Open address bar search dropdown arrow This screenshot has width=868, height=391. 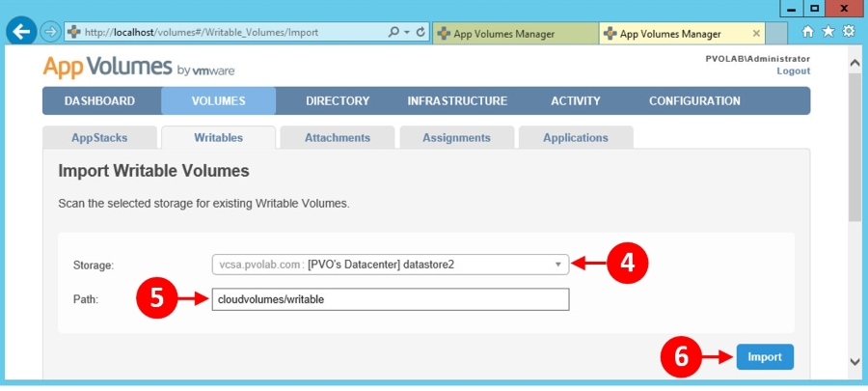pos(407,32)
